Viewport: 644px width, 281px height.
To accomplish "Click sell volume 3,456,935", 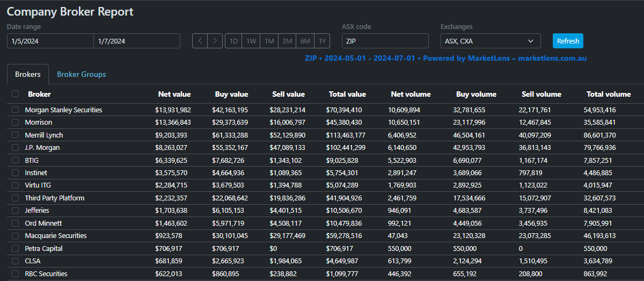I will point(533,224).
